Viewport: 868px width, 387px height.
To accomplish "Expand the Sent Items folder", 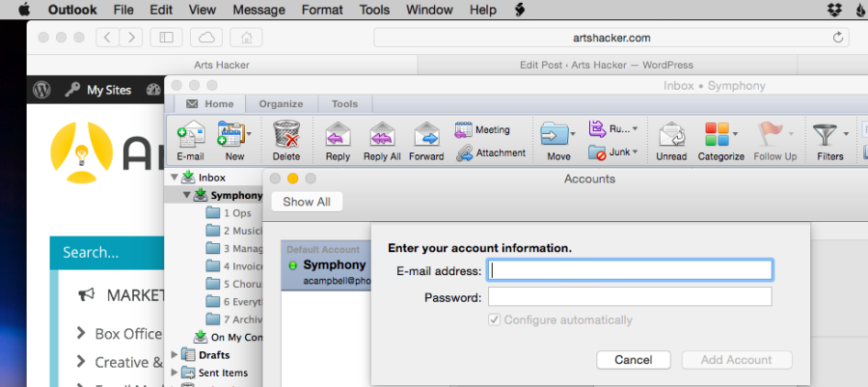I will click(x=175, y=373).
